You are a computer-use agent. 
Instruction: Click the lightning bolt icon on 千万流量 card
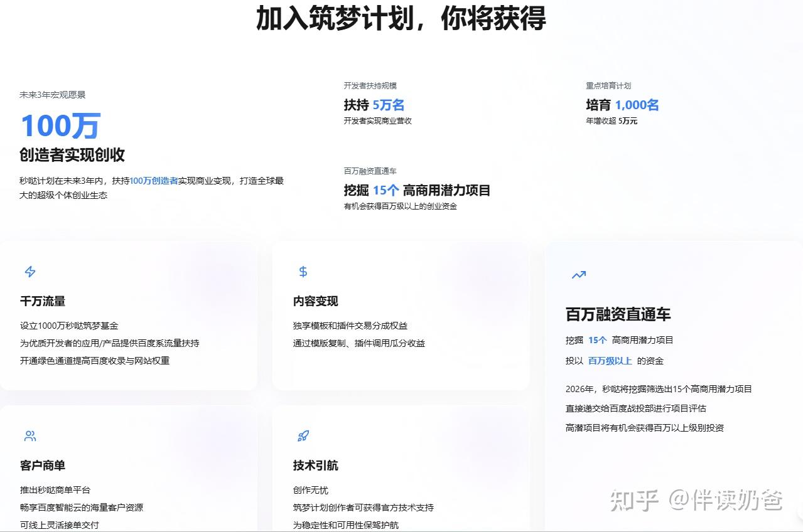point(30,271)
